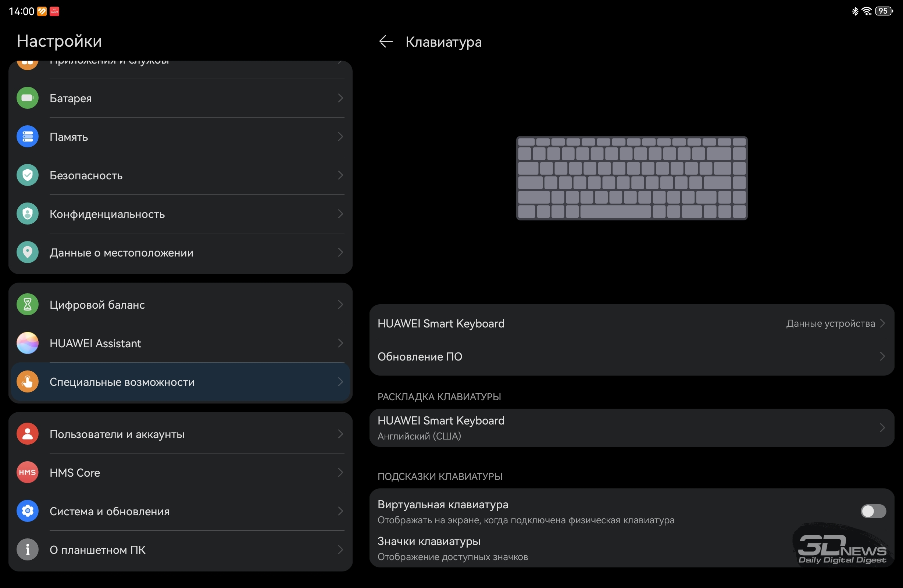Tap Виртуальная клавиатура label
Image resolution: width=903 pixels, height=588 pixels.
coord(443,505)
